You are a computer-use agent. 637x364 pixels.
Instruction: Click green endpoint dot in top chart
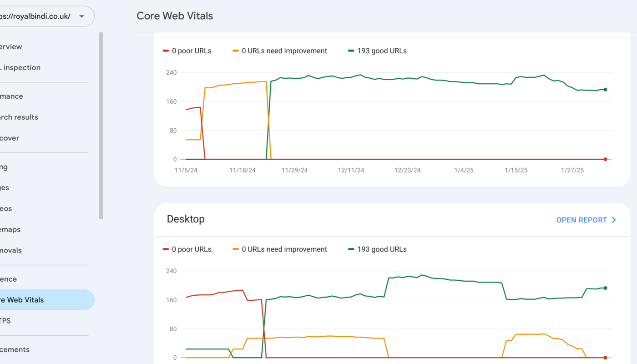click(x=605, y=90)
